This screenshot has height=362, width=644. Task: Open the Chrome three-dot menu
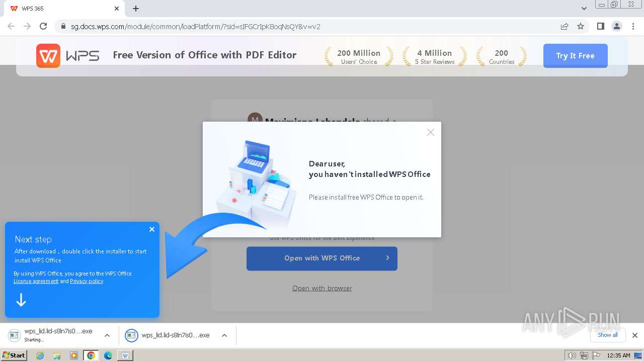[633, 26]
